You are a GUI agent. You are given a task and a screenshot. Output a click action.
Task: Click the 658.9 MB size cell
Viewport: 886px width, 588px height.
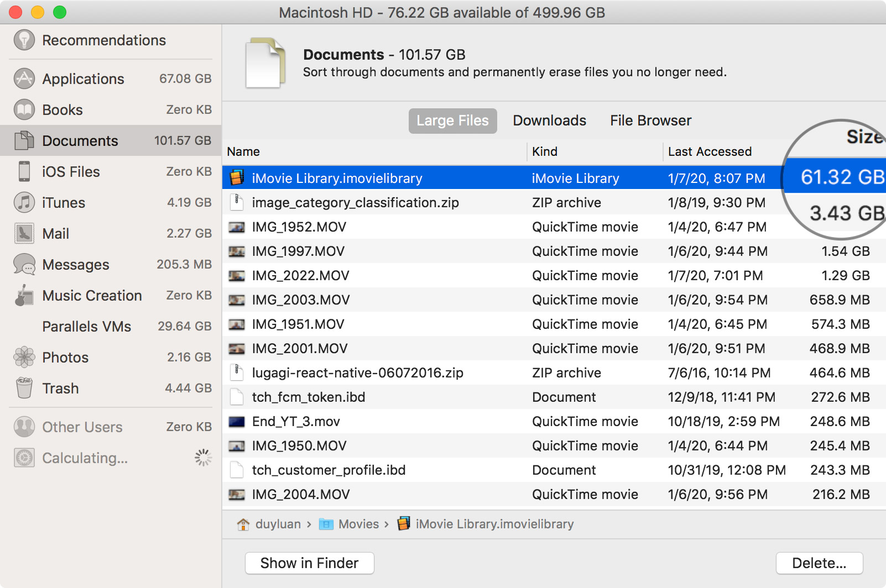coord(840,300)
